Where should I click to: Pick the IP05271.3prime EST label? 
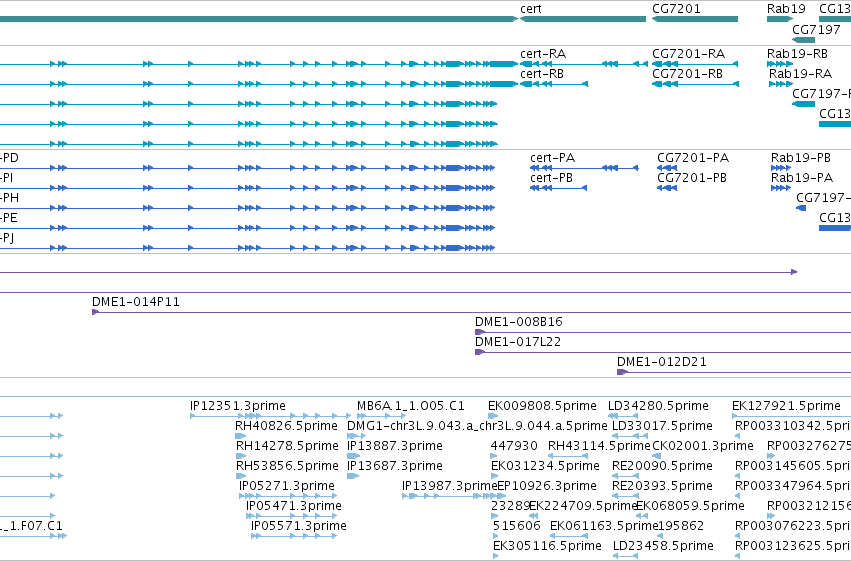[287, 486]
